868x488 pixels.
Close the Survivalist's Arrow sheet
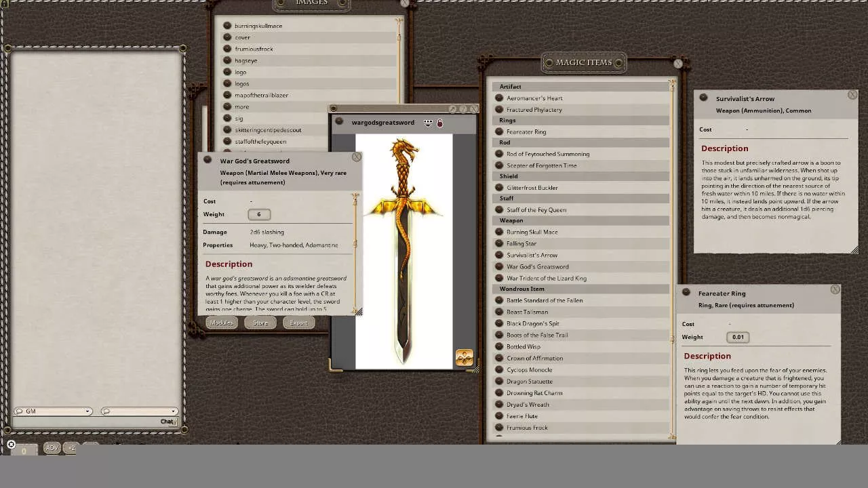pyautogui.click(x=852, y=95)
